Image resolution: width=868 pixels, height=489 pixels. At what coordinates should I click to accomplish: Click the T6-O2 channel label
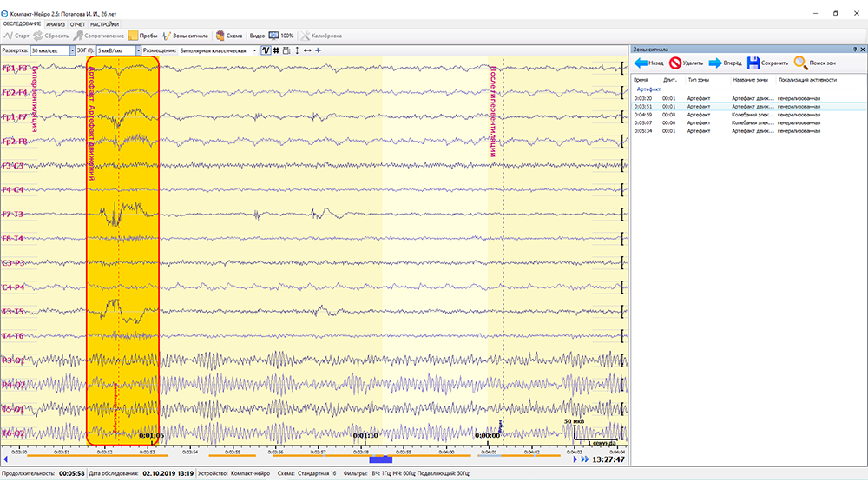[13, 433]
